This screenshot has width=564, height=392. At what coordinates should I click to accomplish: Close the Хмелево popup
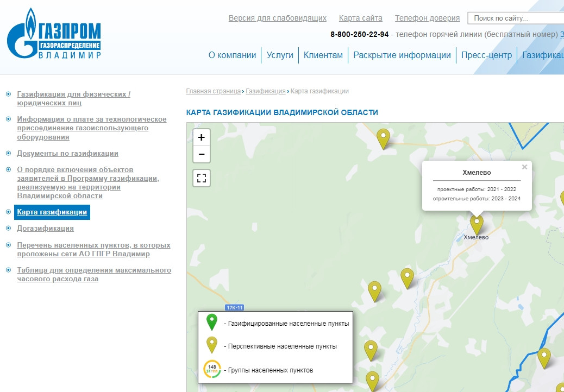[x=524, y=167]
